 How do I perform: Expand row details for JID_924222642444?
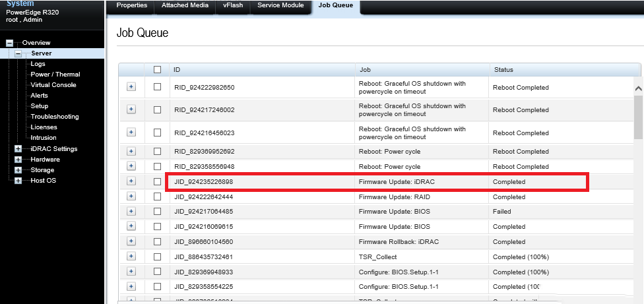pos(131,196)
